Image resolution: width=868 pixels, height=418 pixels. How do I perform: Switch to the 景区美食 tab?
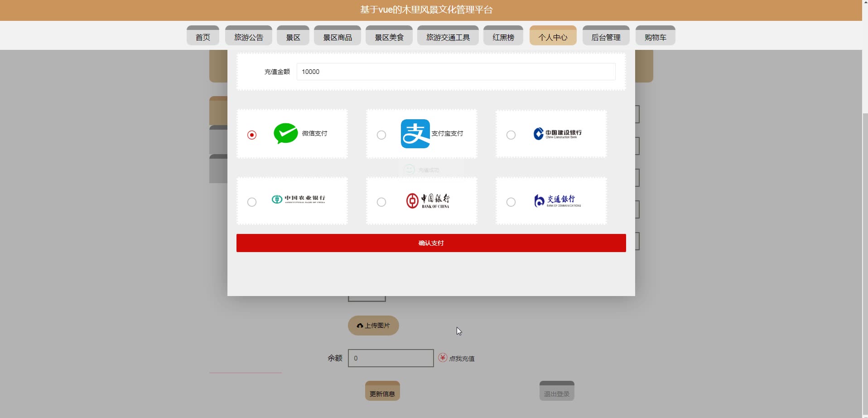tap(389, 36)
